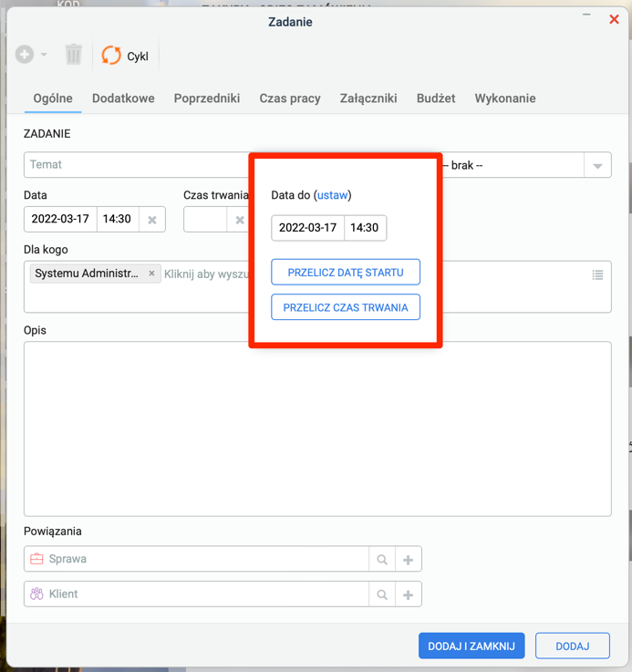
Task: Click the grey plus add icon in toolbar
Action: tap(25, 55)
